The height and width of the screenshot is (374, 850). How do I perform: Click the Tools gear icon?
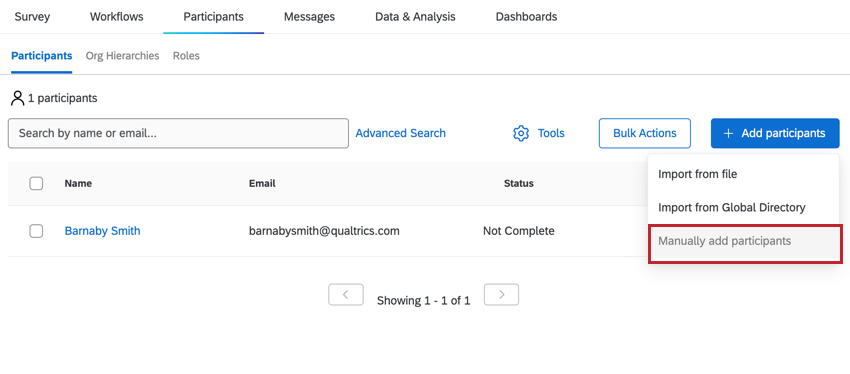(x=521, y=133)
